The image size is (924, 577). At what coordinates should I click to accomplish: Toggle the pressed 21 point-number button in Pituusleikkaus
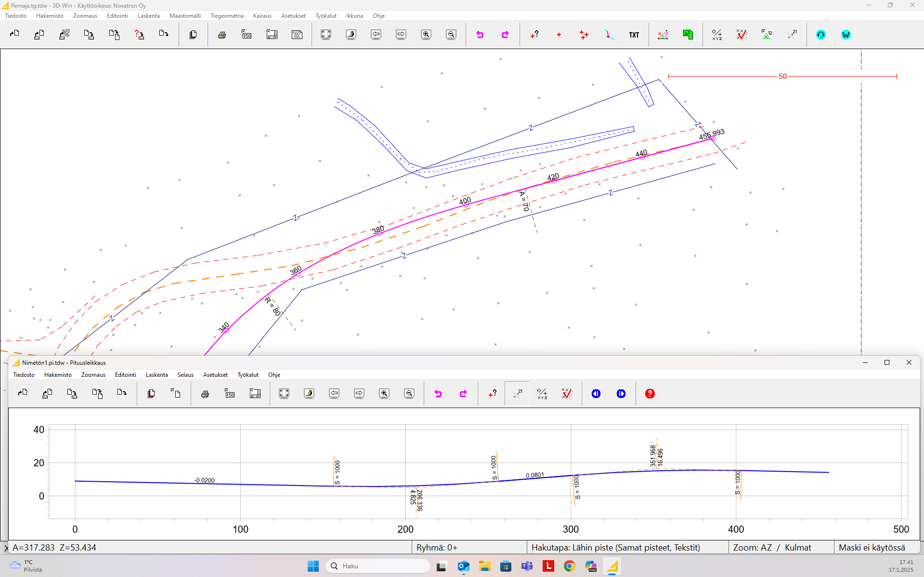[517, 394]
